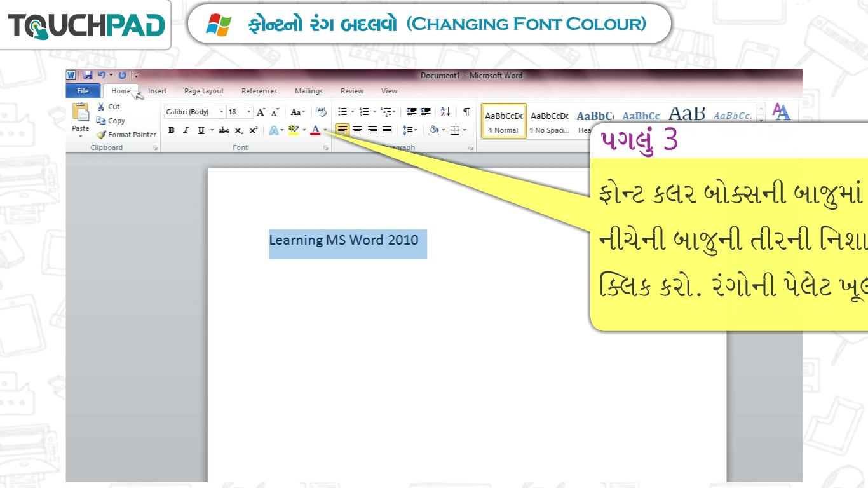This screenshot has width=868, height=488.
Task: Switch to the Review tab
Action: pos(352,91)
